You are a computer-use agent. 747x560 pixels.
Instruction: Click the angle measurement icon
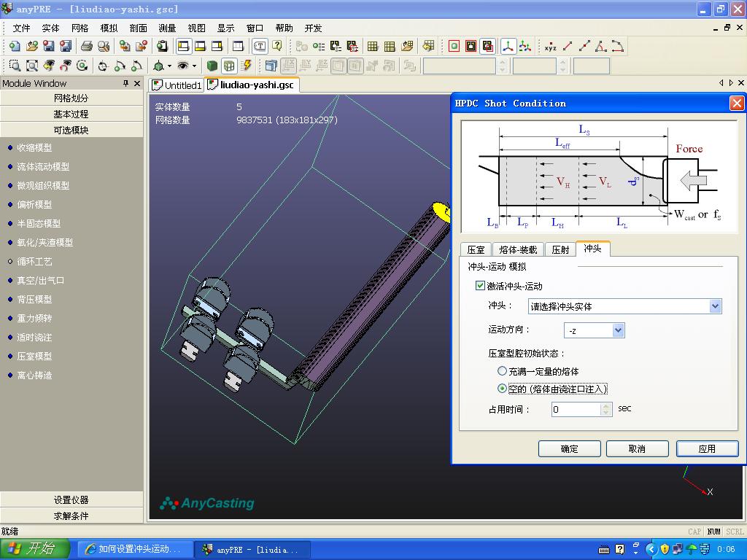pos(601,46)
